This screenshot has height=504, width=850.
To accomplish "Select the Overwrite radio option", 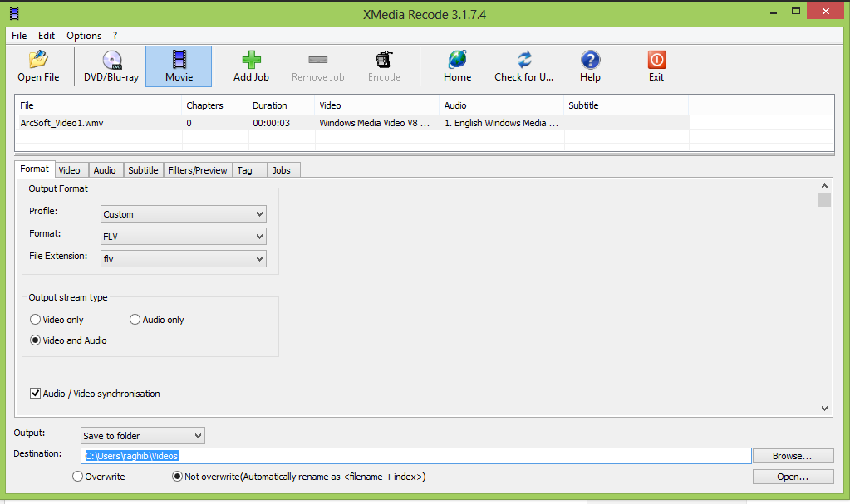I will pos(78,477).
